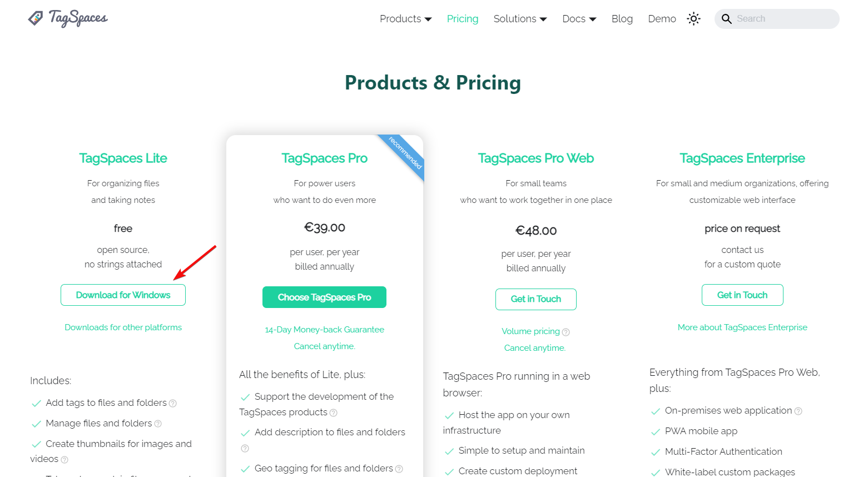Click help icon next to Manage files feature
This screenshot has height=477, width=868.
coord(158,424)
